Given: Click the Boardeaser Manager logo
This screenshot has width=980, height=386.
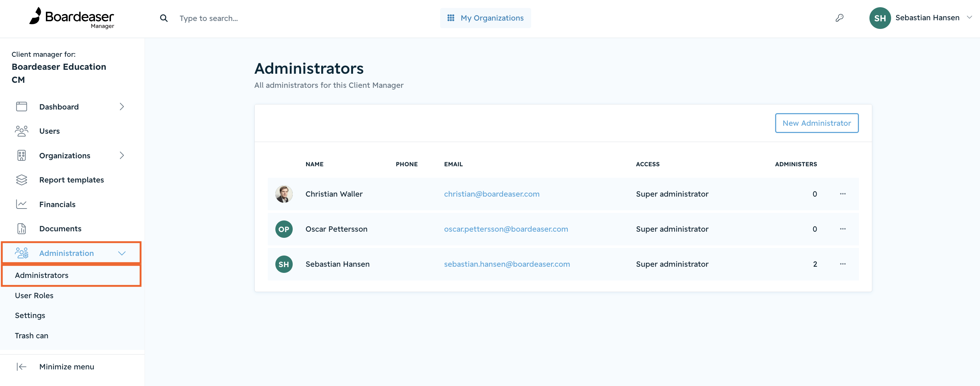Looking at the screenshot, I should tap(72, 18).
